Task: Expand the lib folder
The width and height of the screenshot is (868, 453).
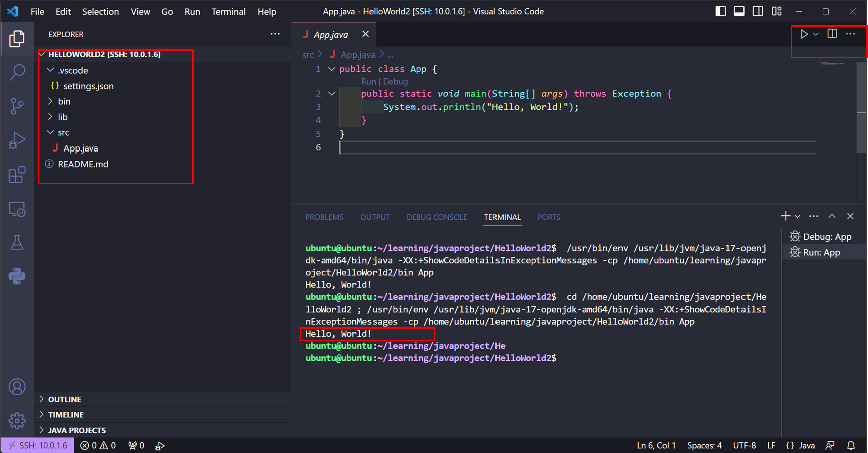Action: click(x=50, y=117)
